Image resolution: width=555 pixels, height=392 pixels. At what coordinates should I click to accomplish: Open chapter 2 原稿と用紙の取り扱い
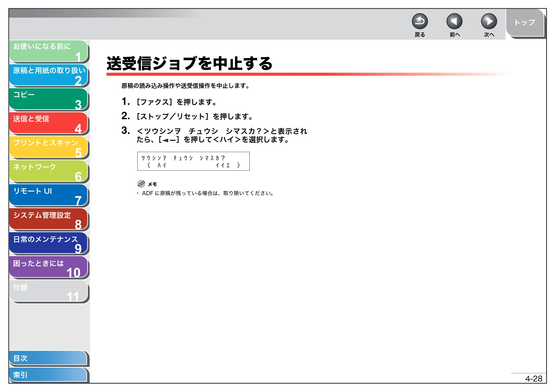click(x=49, y=75)
